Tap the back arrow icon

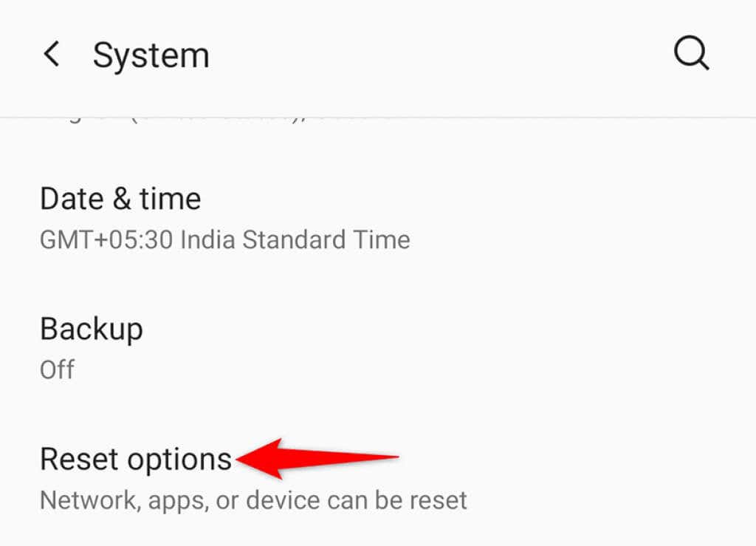52,53
